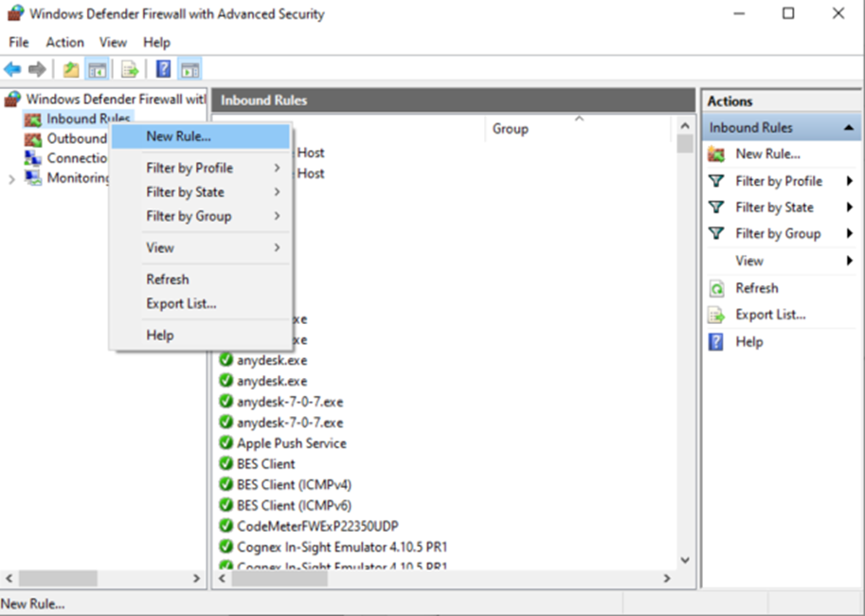Click the green check beside BES Client (ICMPv4)
The image size is (865, 616).
(225, 484)
